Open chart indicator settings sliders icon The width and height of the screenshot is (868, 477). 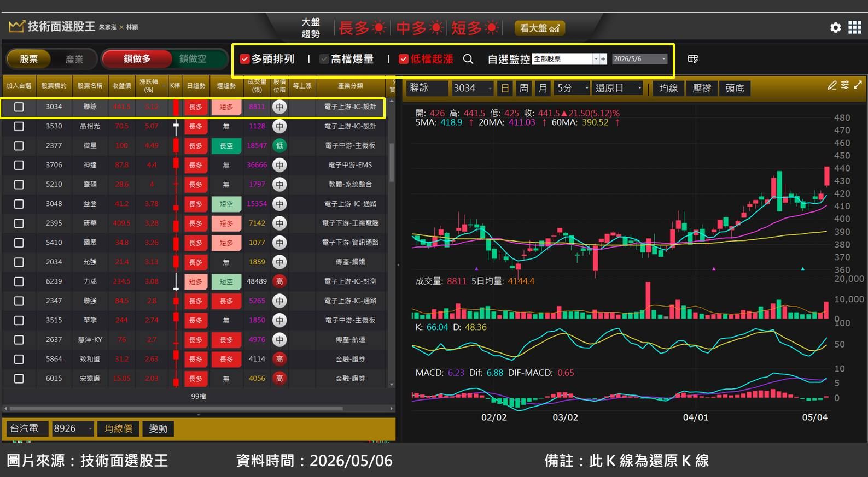click(845, 85)
